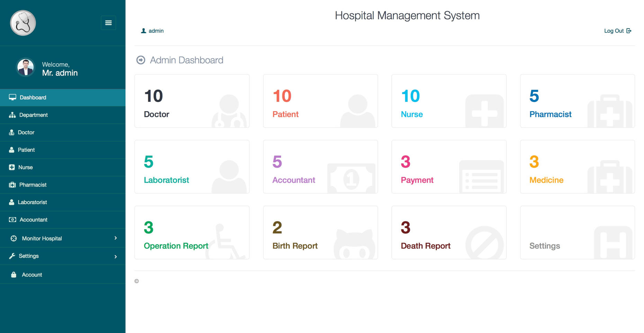Screen dimensions: 644x333
Task: Open the Birth Report tile
Action: tap(320, 233)
